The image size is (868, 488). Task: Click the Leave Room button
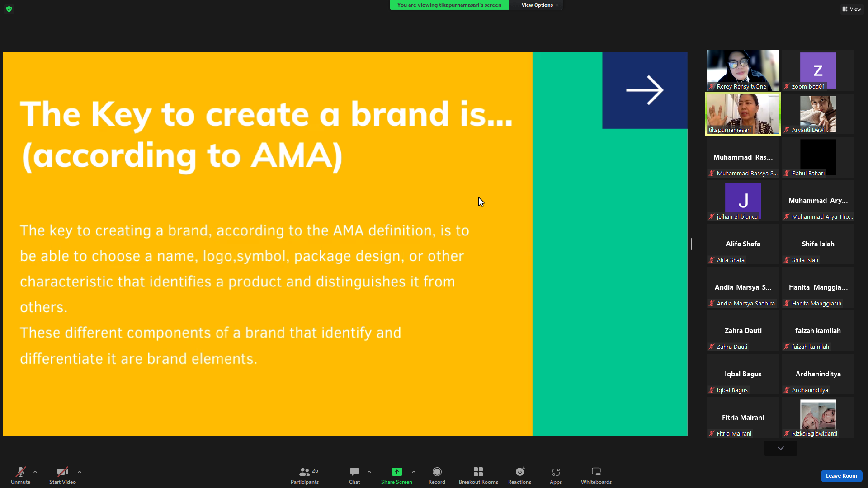841,476
